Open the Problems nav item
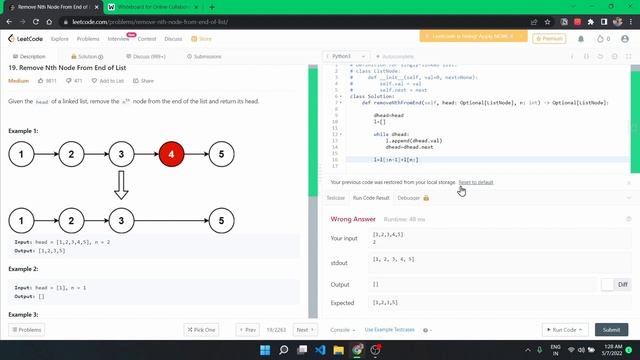This screenshot has height=360, width=640. (x=88, y=39)
